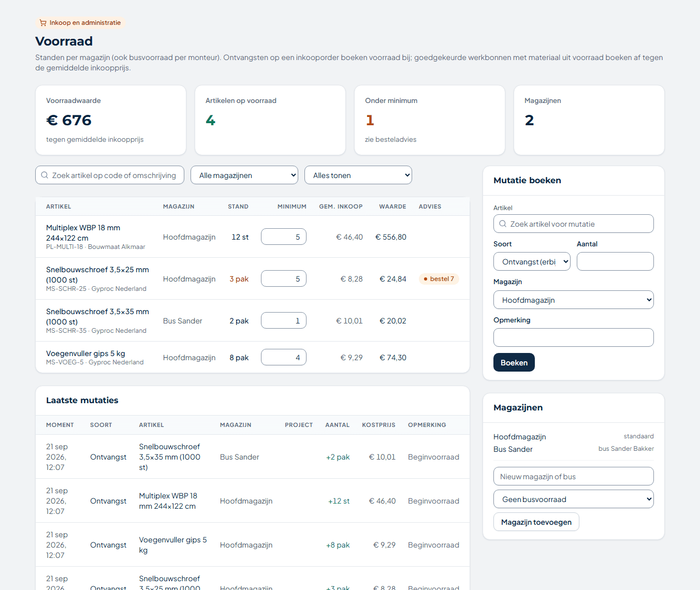
Task: Click the +2 pak amount in Laatste mutaties
Action: pos(338,457)
